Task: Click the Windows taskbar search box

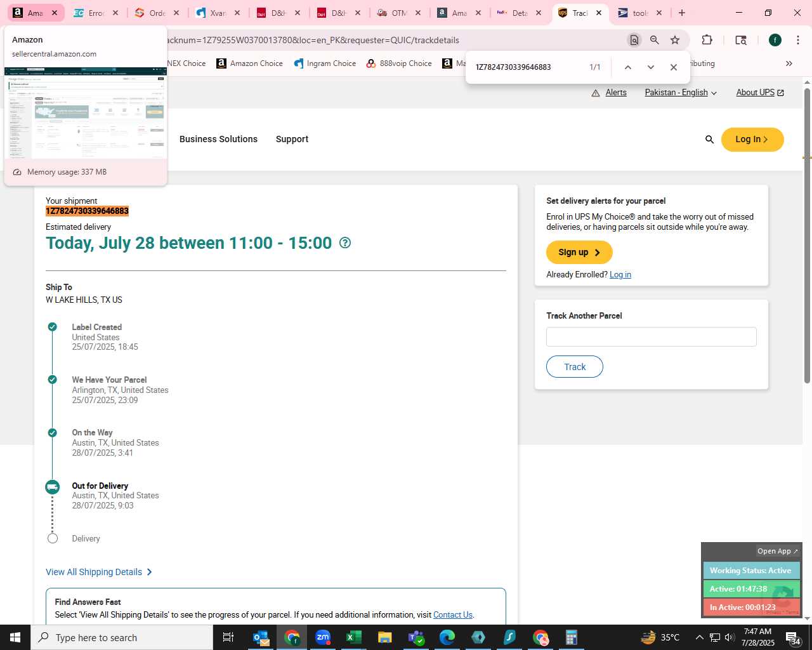Action: (122, 637)
